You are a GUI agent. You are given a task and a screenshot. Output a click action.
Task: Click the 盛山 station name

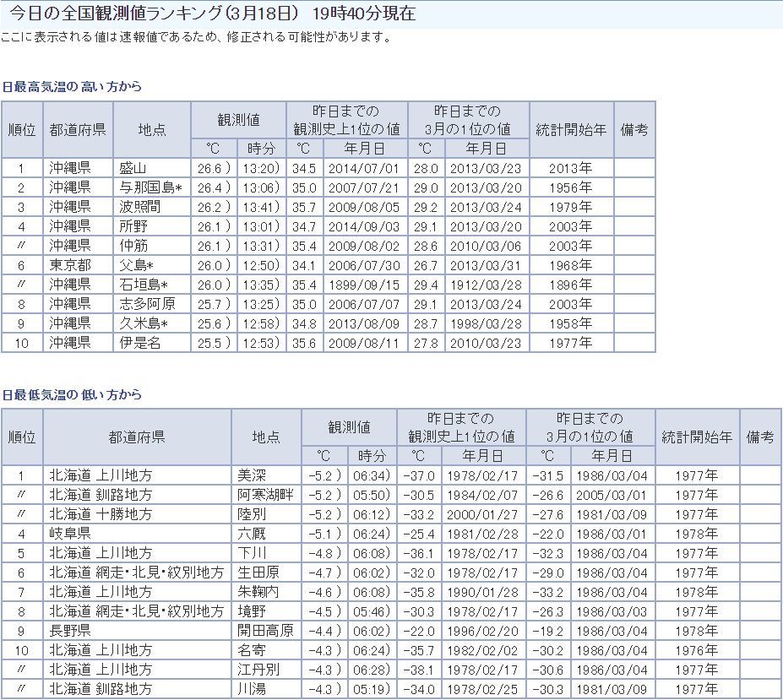coord(133,168)
